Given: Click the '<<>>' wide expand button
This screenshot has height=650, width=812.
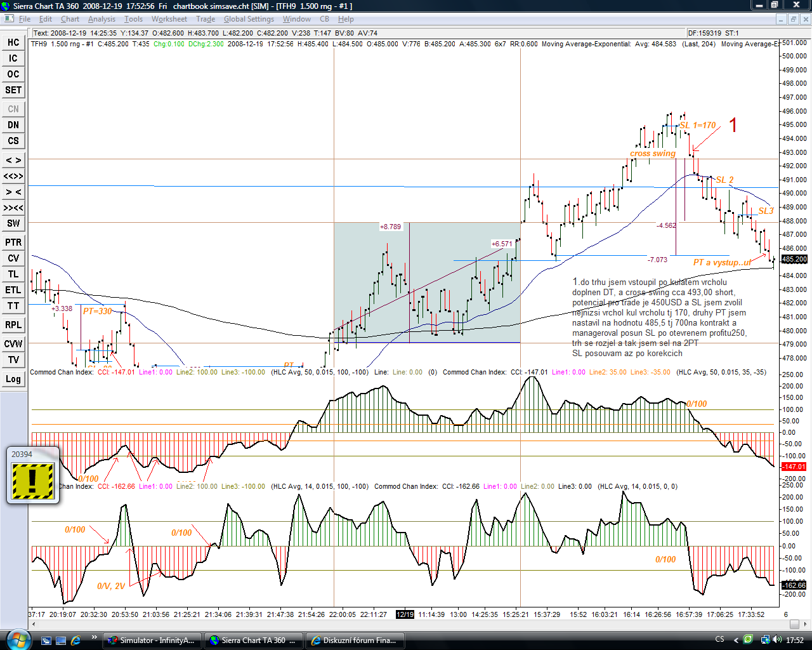Looking at the screenshot, I should [13, 176].
